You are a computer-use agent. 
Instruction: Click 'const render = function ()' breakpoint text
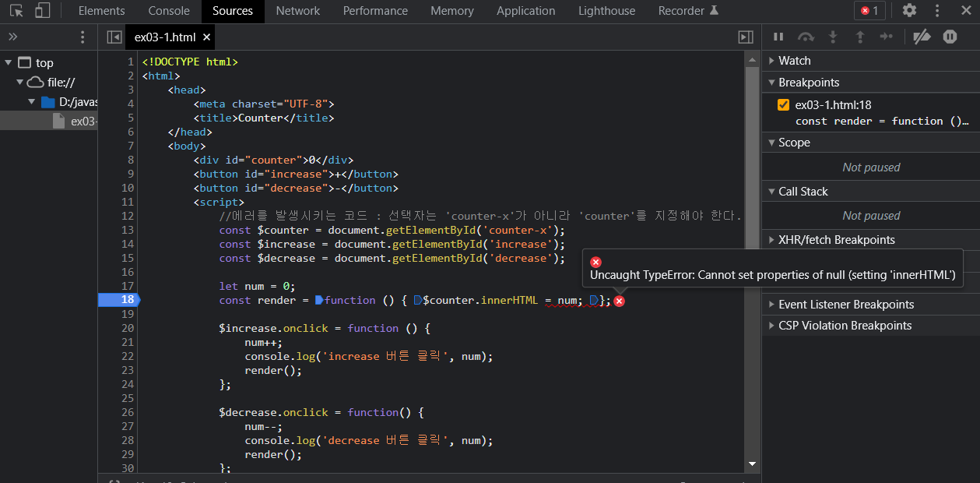point(882,121)
